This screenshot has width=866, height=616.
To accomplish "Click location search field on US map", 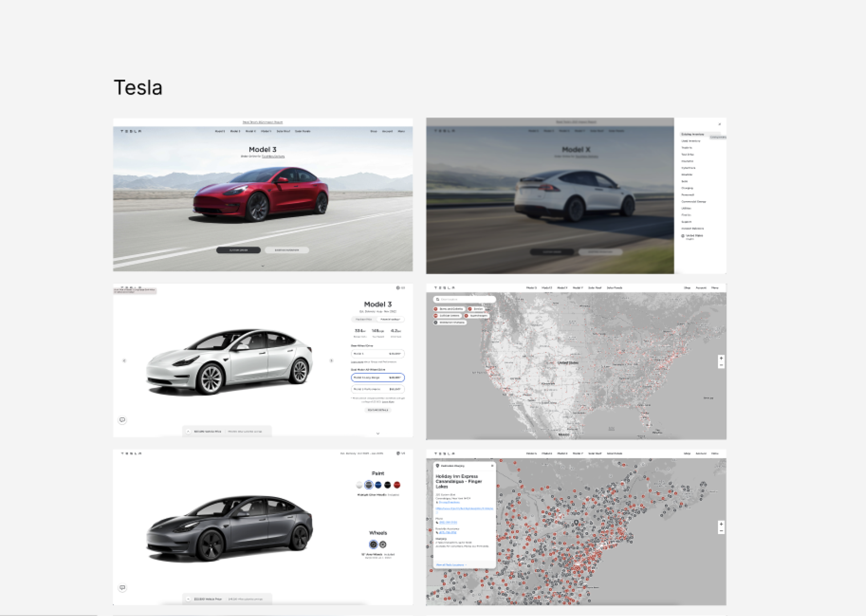I will click(464, 300).
